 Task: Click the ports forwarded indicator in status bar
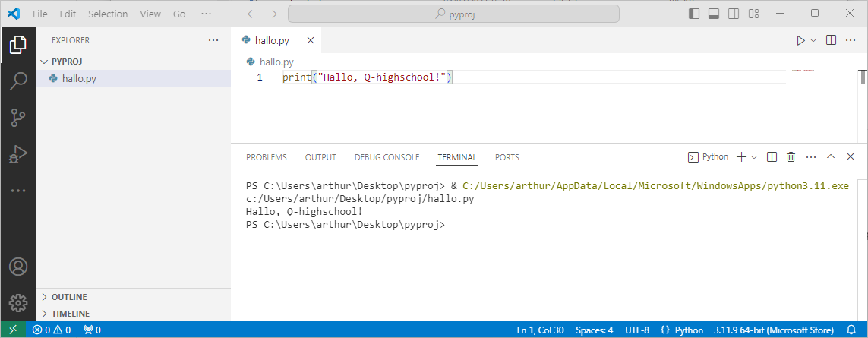92,330
